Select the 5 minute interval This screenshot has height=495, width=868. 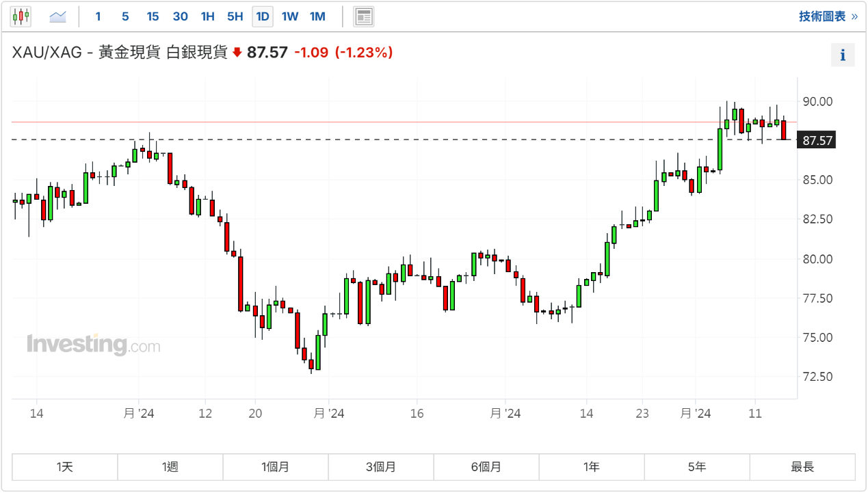tap(124, 16)
